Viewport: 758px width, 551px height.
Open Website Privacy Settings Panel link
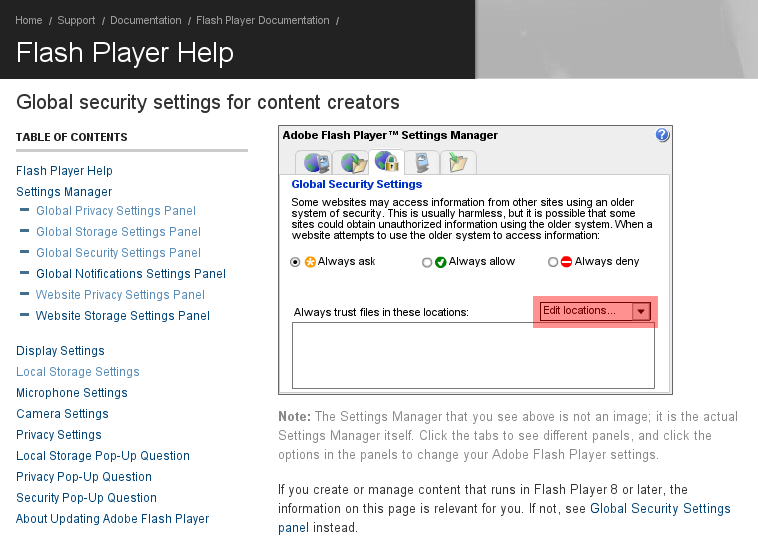point(120,295)
